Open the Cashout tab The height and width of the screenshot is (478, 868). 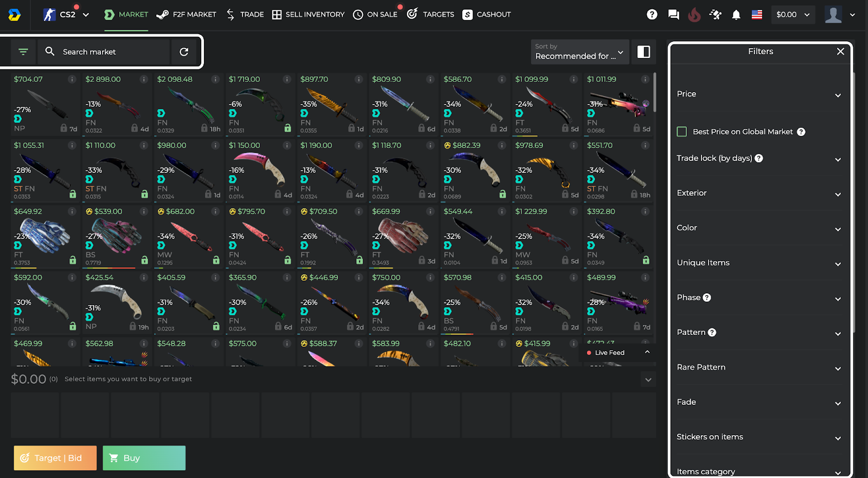pyautogui.click(x=487, y=15)
